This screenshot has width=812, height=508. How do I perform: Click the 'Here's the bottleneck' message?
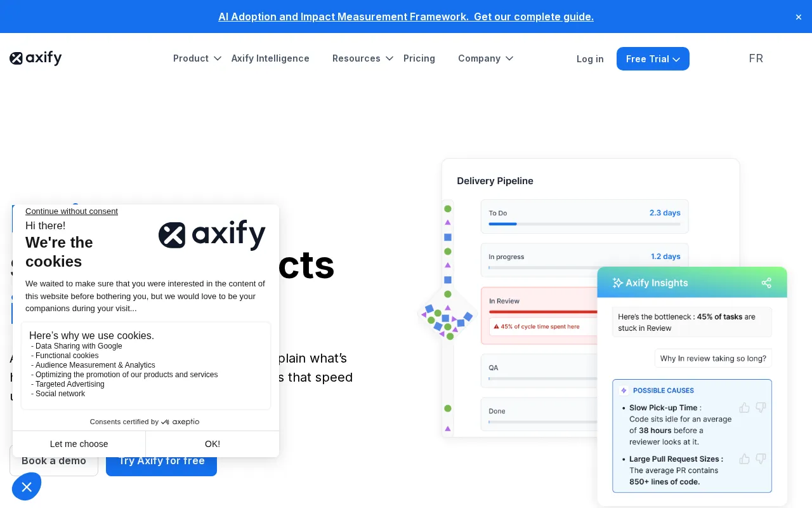(692, 322)
